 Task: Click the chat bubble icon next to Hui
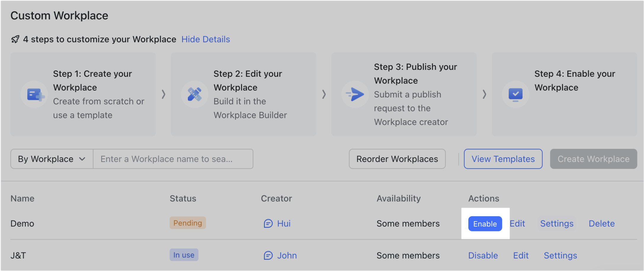[x=267, y=224]
